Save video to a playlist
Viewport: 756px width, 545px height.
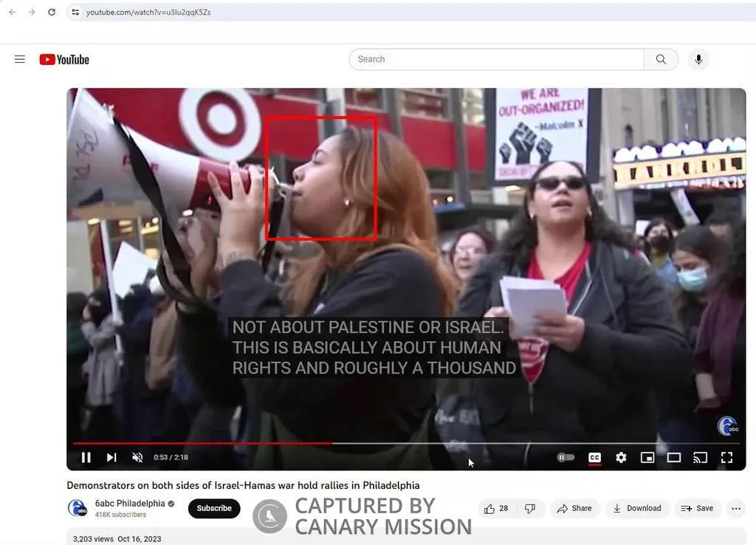pyautogui.click(x=697, y=508)
